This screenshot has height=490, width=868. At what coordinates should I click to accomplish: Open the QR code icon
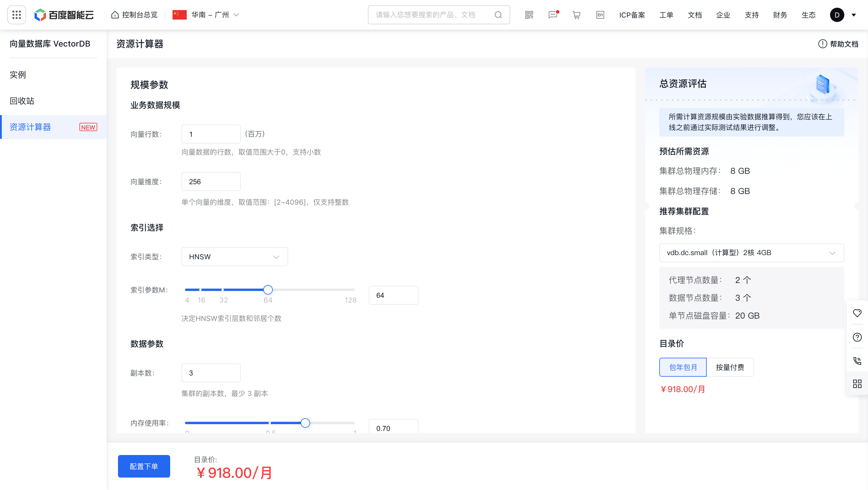pyautogui.click(x=529, y=15)
